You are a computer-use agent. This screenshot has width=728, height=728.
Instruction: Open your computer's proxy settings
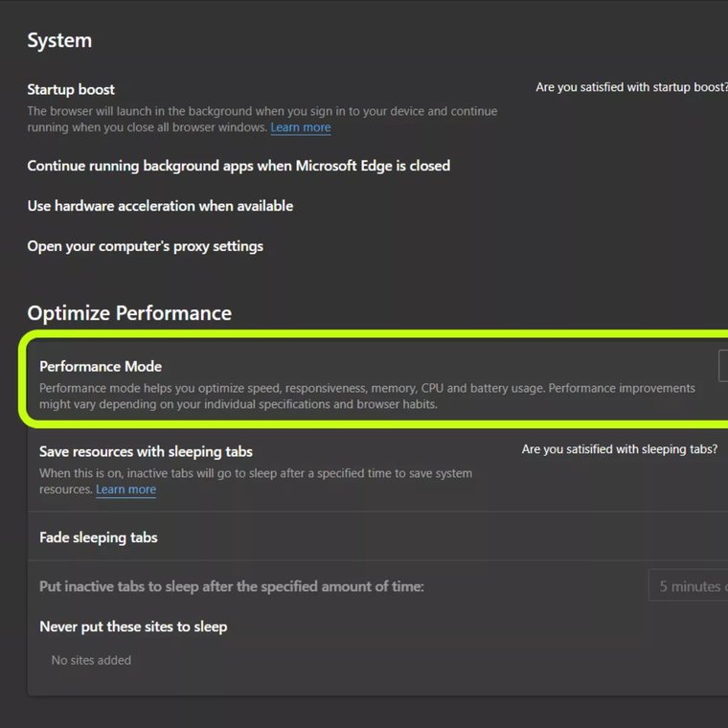click(146, 246)
